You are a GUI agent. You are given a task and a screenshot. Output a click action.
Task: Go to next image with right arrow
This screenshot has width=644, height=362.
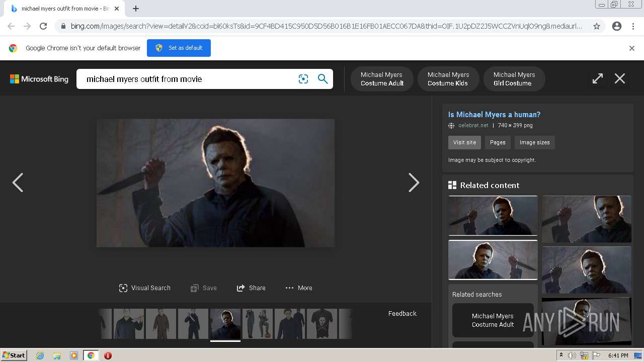414,183
